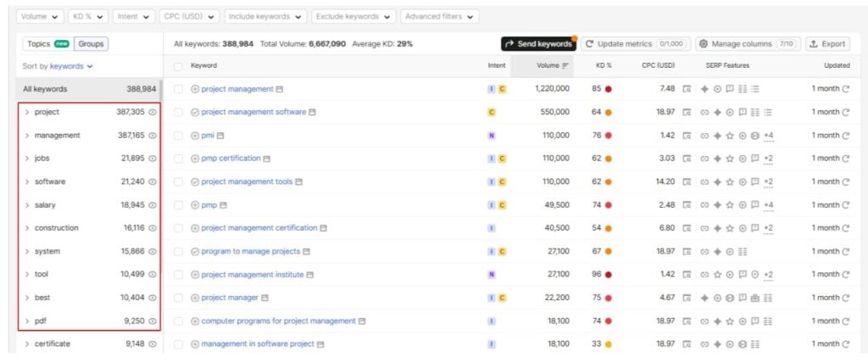Expand the construction keyword group
Screen dimensions: 868x363
[26, 228]
